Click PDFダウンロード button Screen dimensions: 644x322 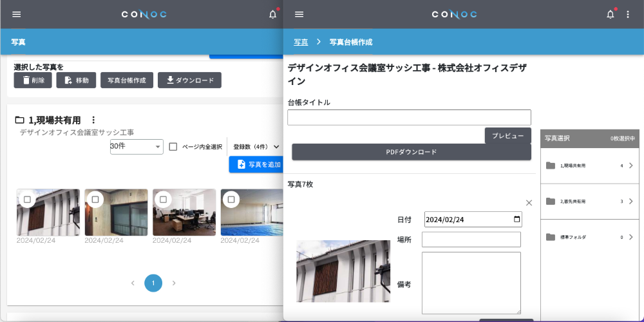click(x=412, y=152)
